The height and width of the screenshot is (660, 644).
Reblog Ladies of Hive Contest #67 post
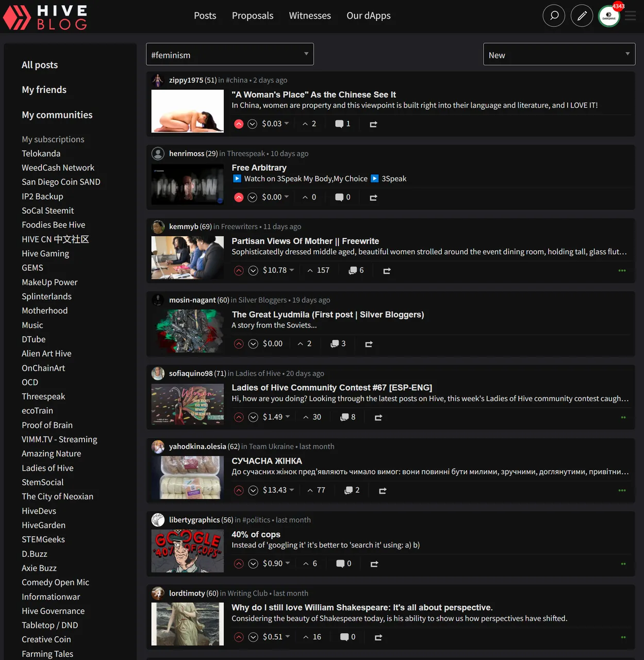[378, 417]
